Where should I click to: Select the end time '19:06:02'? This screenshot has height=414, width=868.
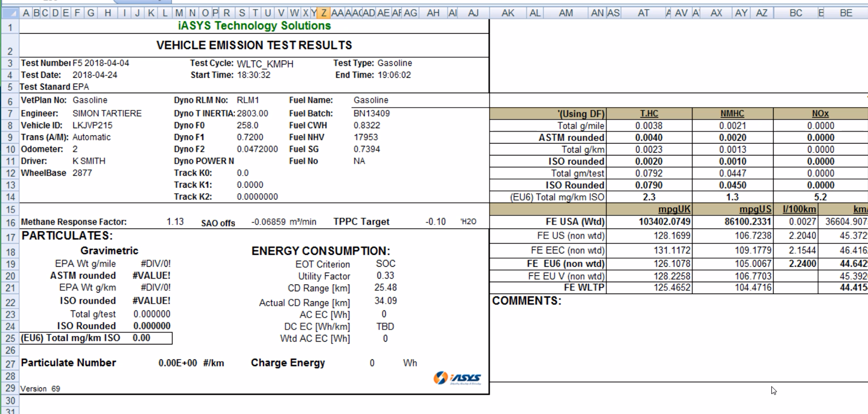[394, 75]
